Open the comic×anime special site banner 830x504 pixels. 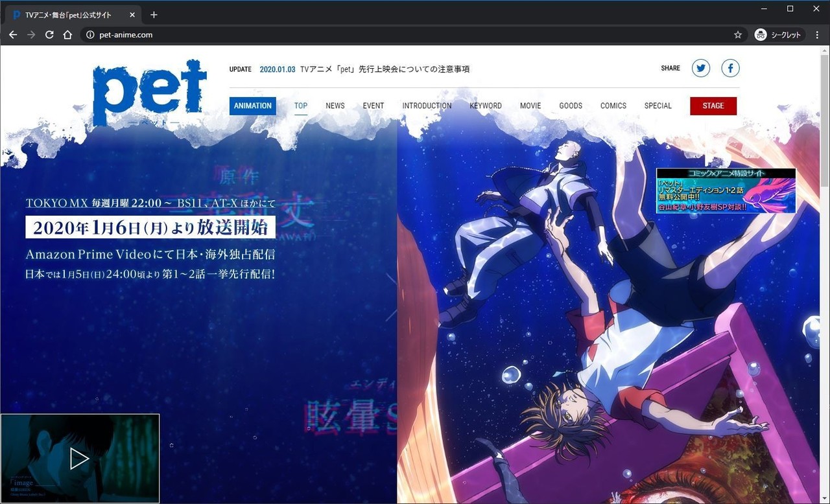[726, 191]
